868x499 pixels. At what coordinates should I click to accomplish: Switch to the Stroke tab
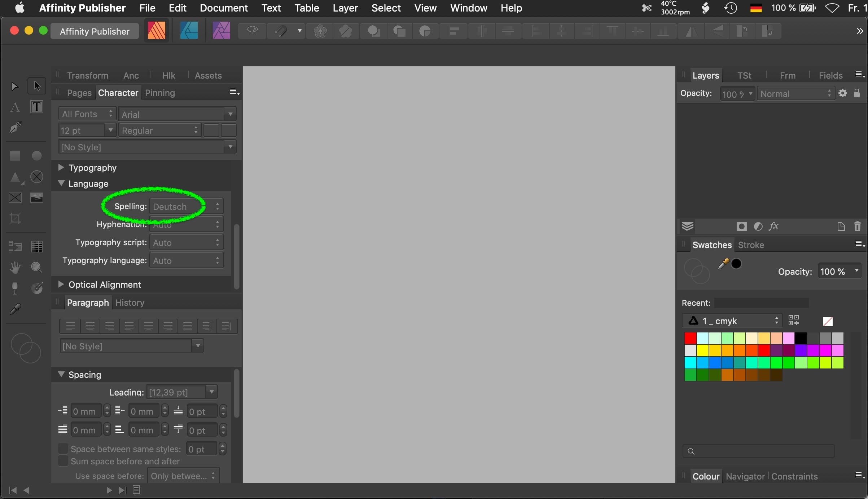[751, 245]
